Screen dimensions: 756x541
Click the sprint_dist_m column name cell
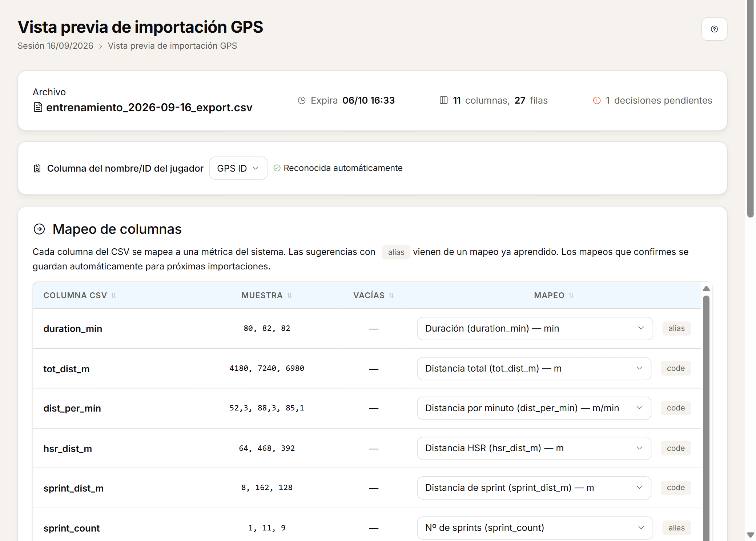[x=73, y=488]
